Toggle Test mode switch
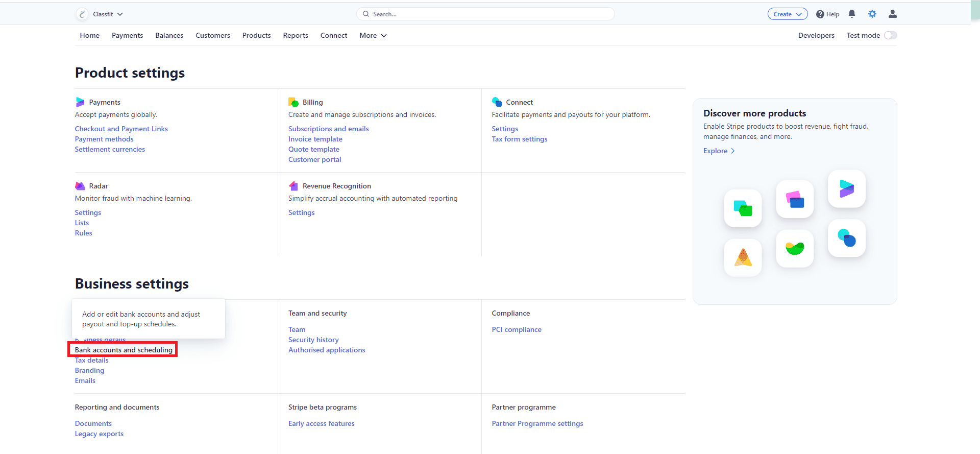 click(x=891, y=35)
